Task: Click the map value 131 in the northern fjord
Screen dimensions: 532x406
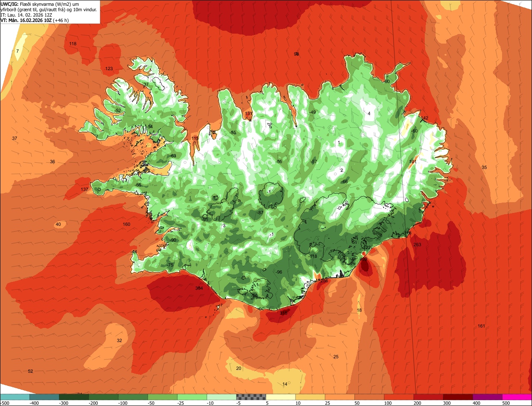Action: point(249,113)
